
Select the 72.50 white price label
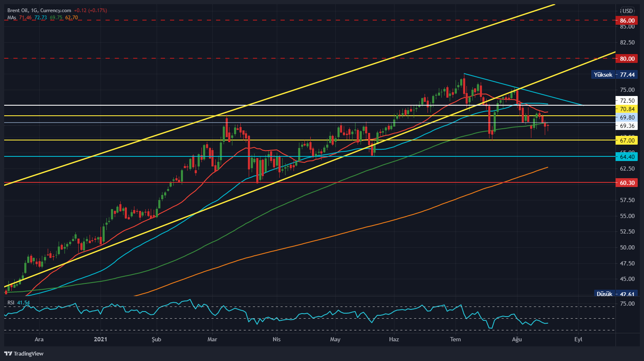tap(627, 101)
